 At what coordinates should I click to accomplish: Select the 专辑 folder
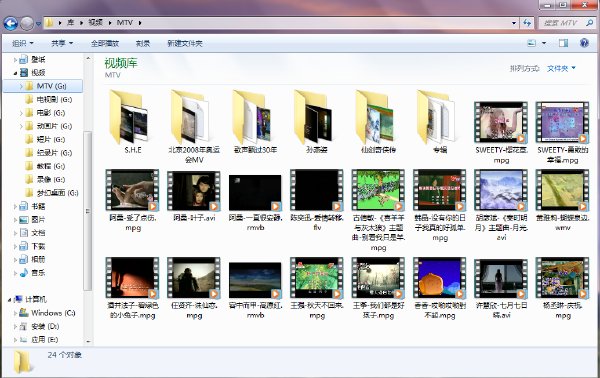[440, 122]
